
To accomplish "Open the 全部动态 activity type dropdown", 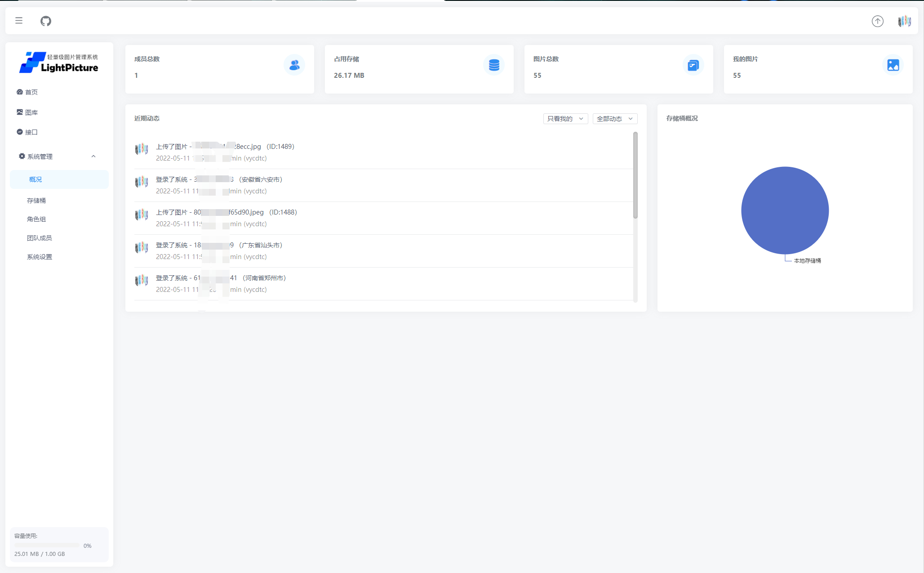I will 615,119.
